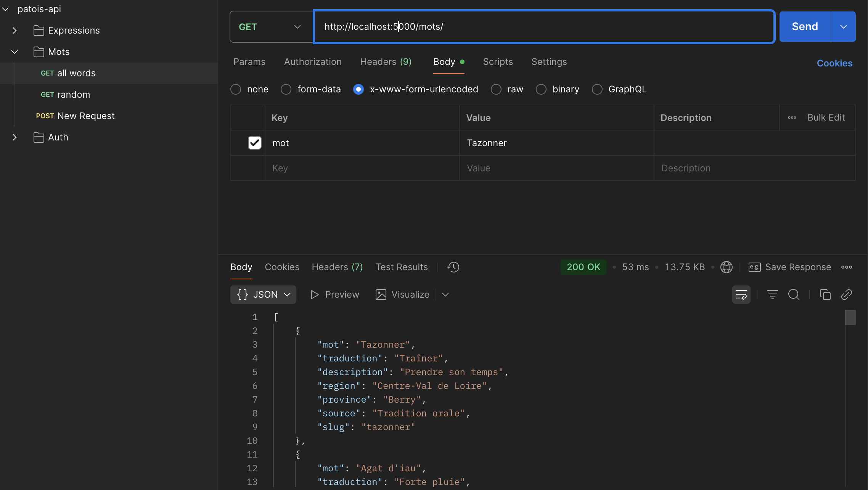This screenshot has width=868, height=490.
Task: Click the filter response icon
Action: coord(772,295)
